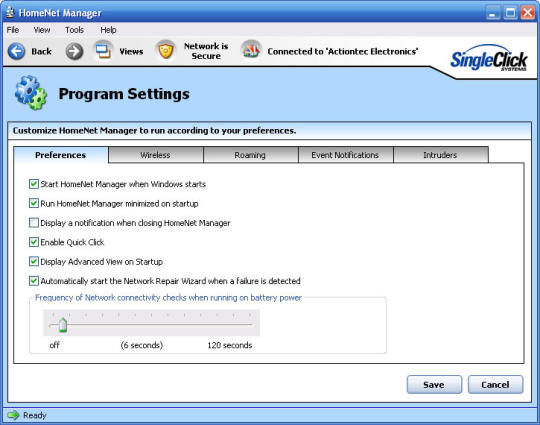Uncheck Start HomeNet Manager when Windows starts

click(x=33, y=184)
